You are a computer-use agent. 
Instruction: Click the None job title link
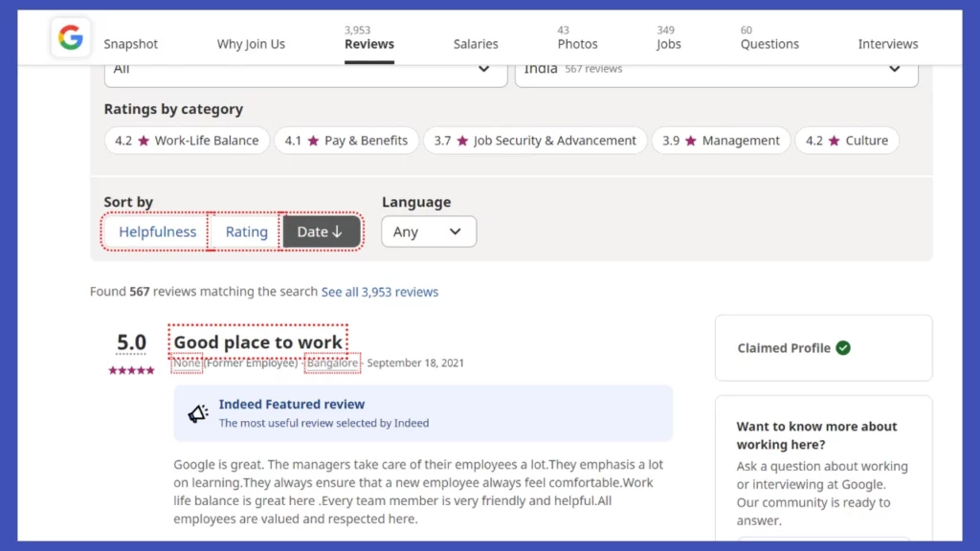[x=187, y=363]
